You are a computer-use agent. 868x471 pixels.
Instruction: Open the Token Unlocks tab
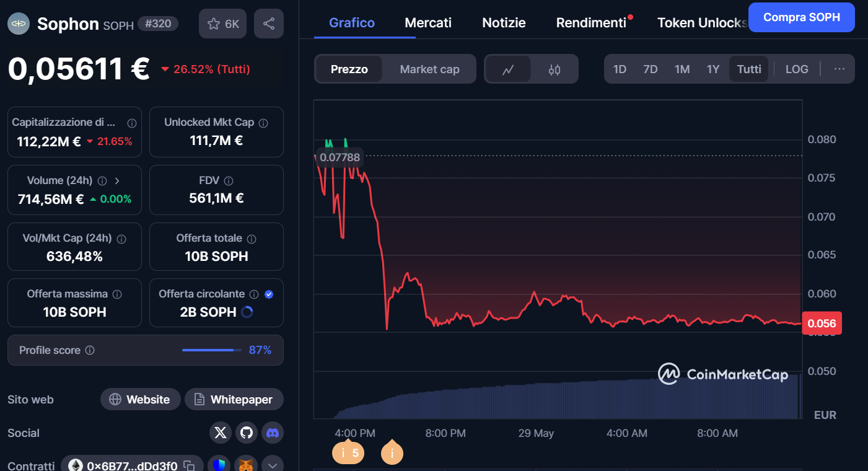click(x=702, y=23)
